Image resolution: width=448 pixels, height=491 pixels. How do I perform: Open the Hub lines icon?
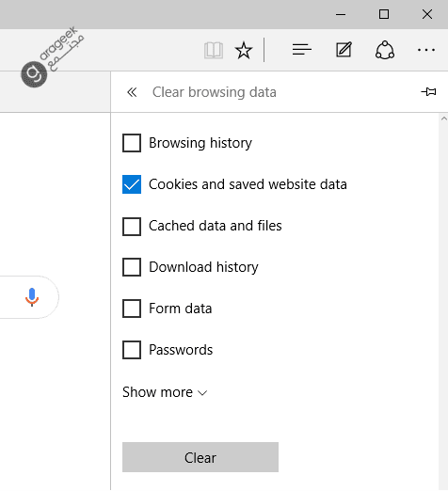(x=301, y=50)
